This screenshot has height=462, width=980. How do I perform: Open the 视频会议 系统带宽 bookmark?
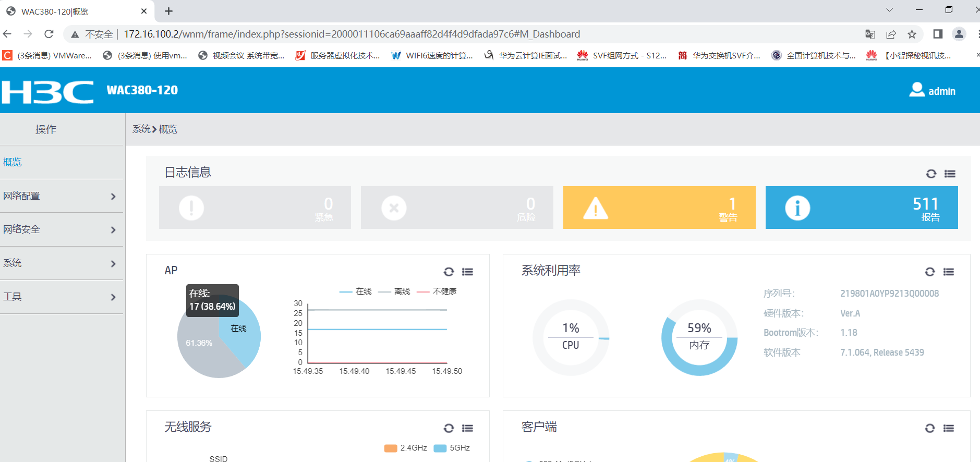(241, 55)
